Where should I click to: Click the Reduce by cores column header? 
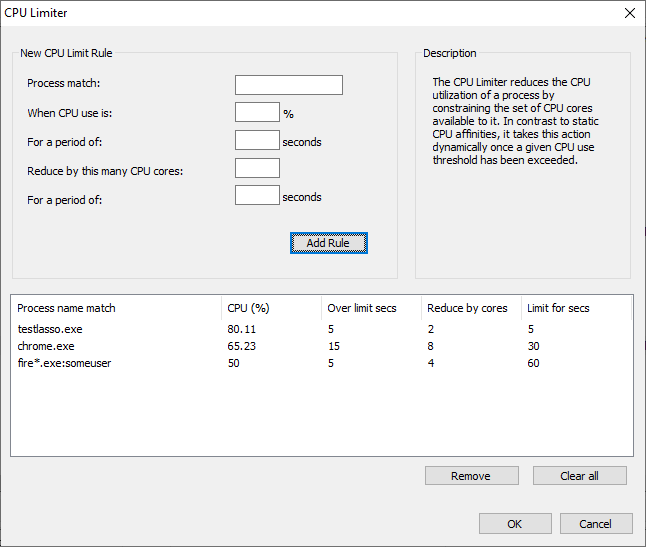pyautogui.click(x=470, y=308)
